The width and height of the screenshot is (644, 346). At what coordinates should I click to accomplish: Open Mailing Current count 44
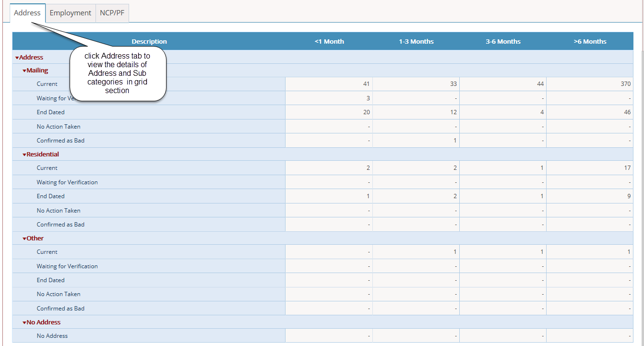540,84
